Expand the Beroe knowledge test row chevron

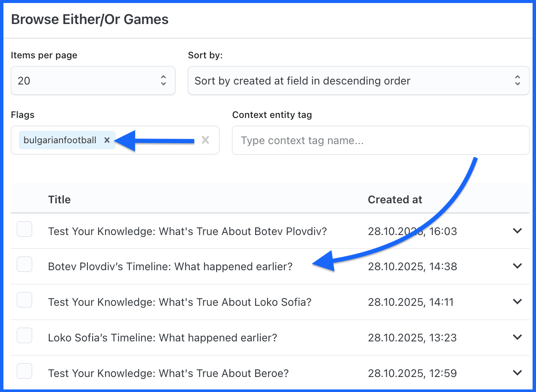pyautogui.click(x=518, y=372)
